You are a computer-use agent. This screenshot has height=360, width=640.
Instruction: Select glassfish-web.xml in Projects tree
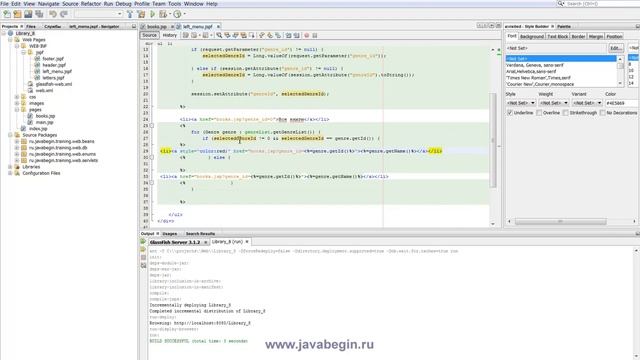(54, 84)
